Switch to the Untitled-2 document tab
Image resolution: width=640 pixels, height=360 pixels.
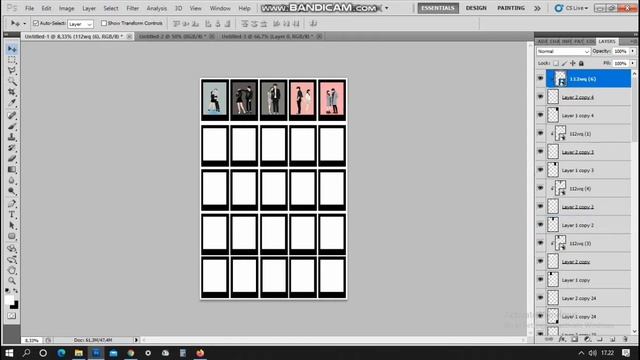pos(173,36)
